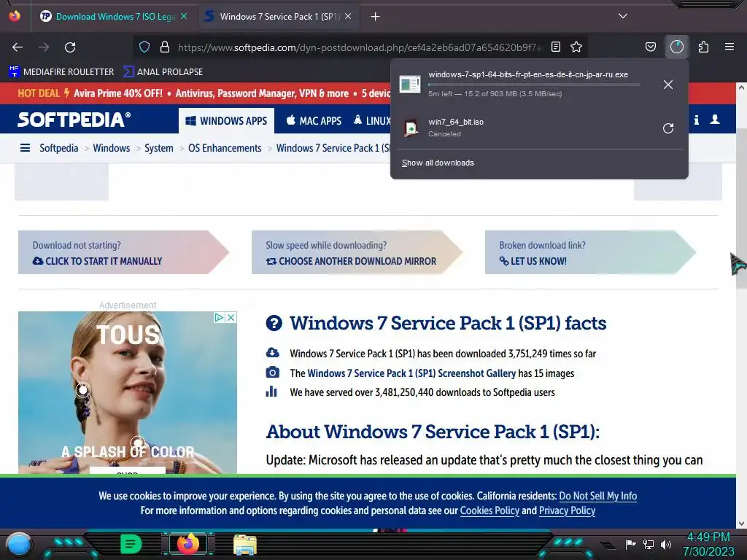Open the Privacy Policy link

(x=567, y=510)
